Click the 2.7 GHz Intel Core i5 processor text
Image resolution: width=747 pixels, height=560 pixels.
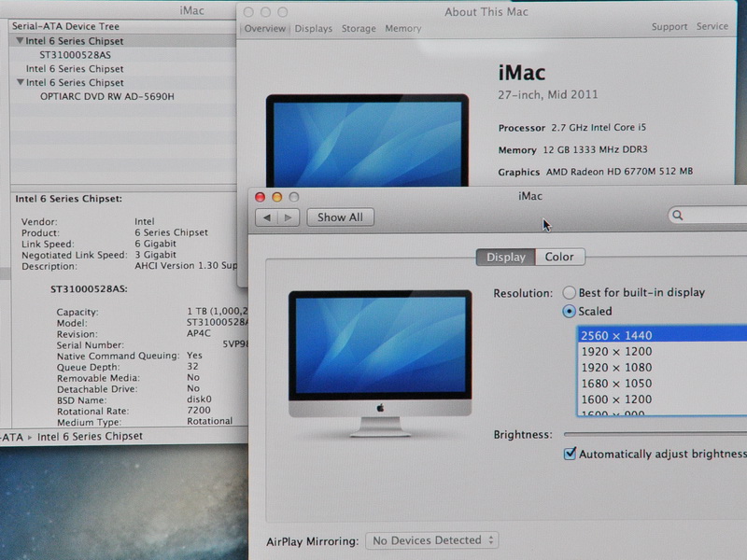click(x=599, y=127)
